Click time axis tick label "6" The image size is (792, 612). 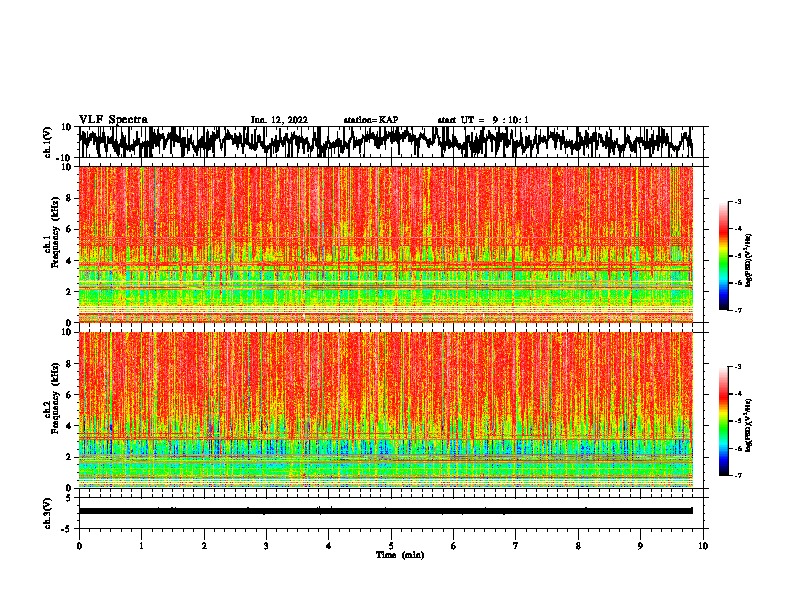[454, 546]
